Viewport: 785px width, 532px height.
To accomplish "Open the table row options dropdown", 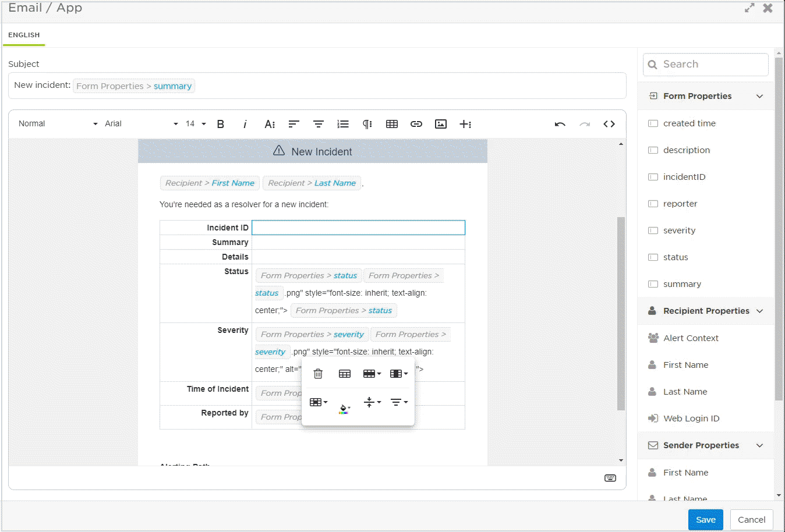I will [372, 374].
